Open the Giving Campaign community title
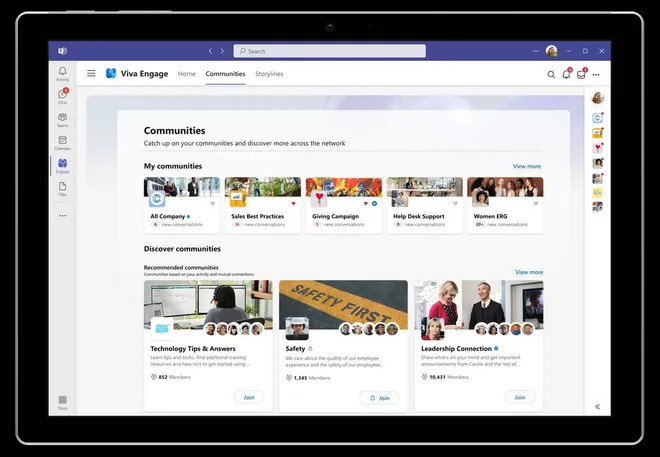Image resolution: width=660 pixels, height=457 pixels. pos(335,216)
